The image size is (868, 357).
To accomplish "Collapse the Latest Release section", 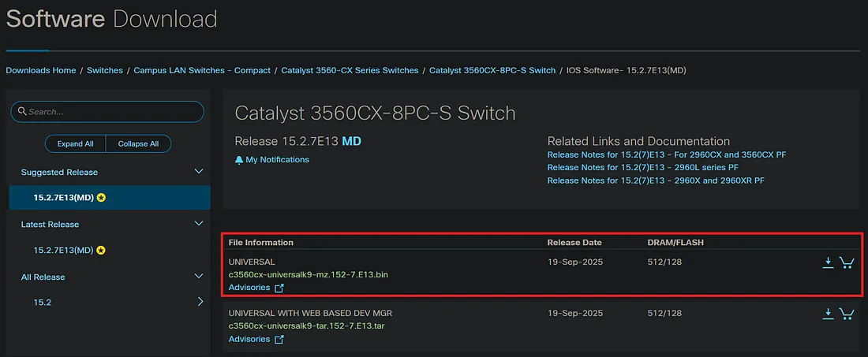I will (200, 224).
